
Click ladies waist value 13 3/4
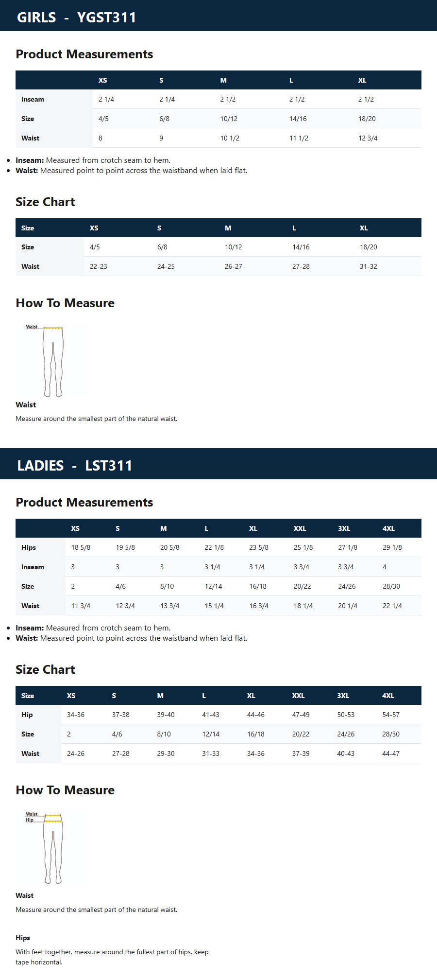coord(170,606)
